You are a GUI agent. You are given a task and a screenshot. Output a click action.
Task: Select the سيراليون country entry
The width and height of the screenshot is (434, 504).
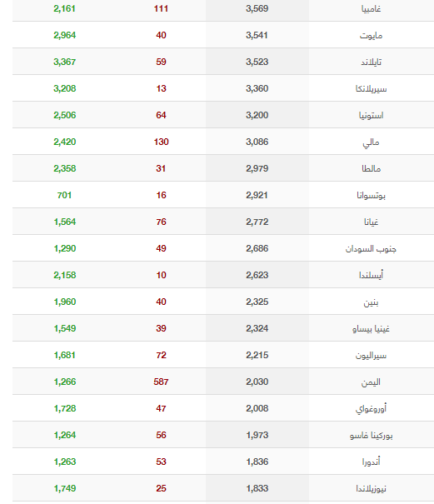coord(371,356)
